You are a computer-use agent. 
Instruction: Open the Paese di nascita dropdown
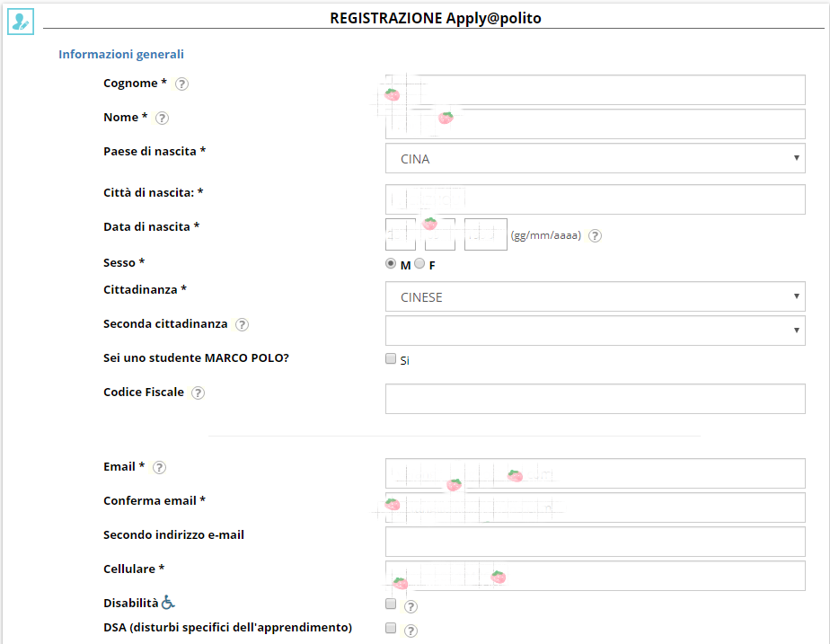tap(595, 159)
